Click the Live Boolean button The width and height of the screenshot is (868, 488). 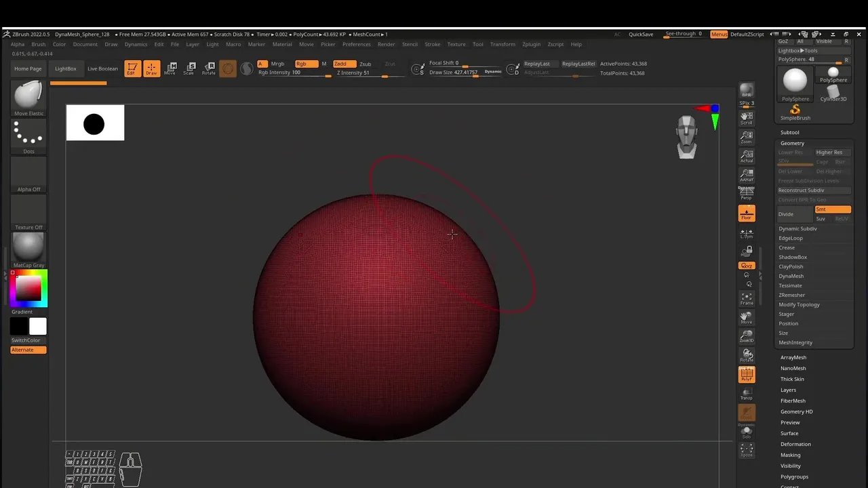coord(102,68)
